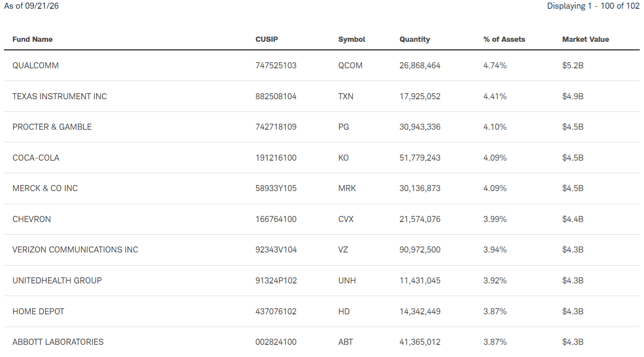Select quantity 14,342,449
This screenshot has height=357, width=644.
[420, 311]
